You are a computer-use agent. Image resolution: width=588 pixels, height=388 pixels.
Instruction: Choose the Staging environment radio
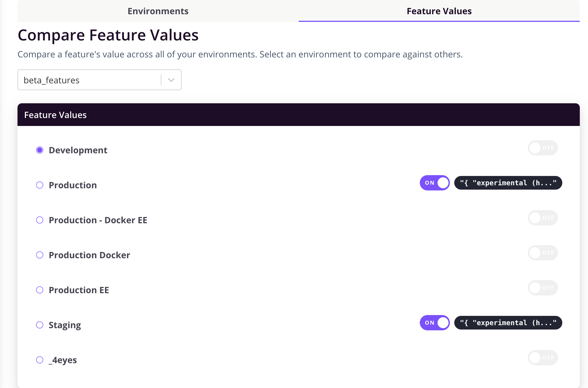40,325
